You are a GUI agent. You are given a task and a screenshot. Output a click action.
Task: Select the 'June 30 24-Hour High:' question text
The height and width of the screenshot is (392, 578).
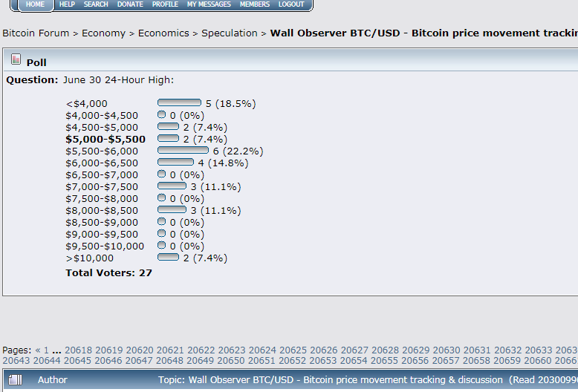(118, 80)
